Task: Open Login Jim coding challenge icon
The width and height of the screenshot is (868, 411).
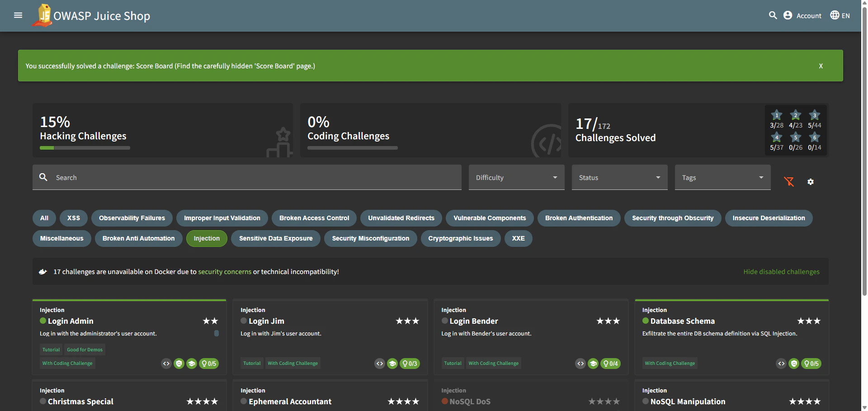Action: click(x=380, y=364)
